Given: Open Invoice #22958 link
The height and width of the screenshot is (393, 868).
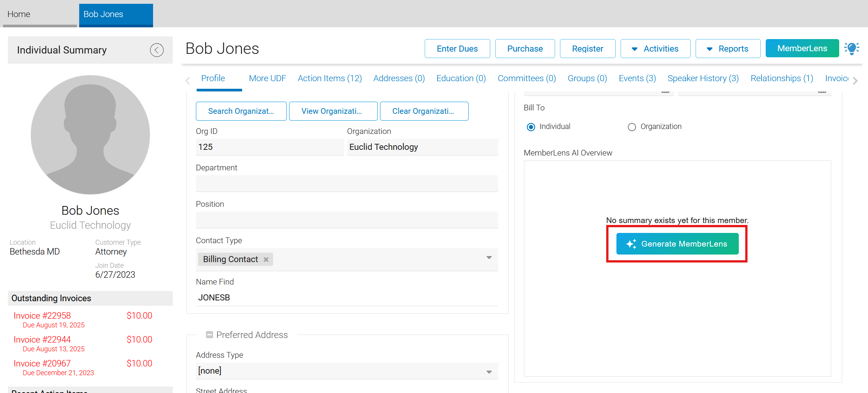Looking at the screenshot, I should pyautogui.click(x=42, y=316).
